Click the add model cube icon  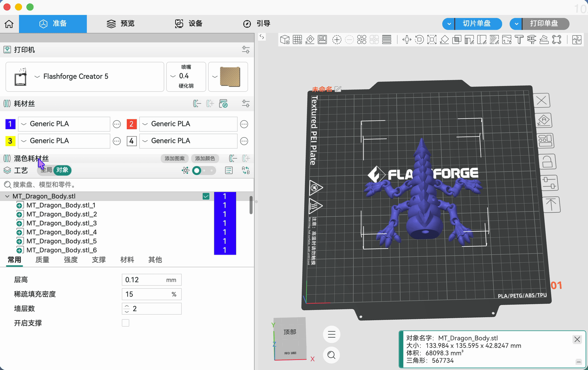click(x=285, y=40)
